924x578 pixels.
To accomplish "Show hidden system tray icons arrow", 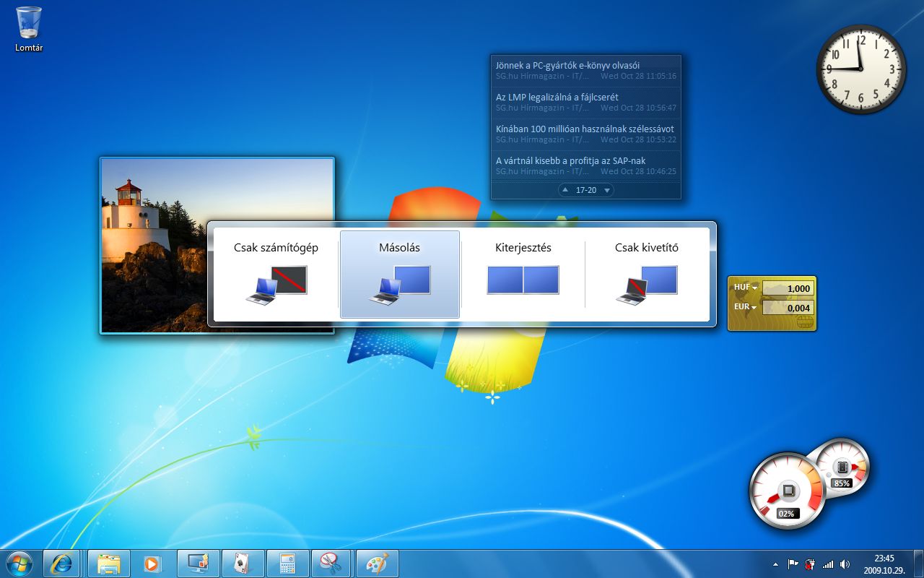I will pos(775,564).
